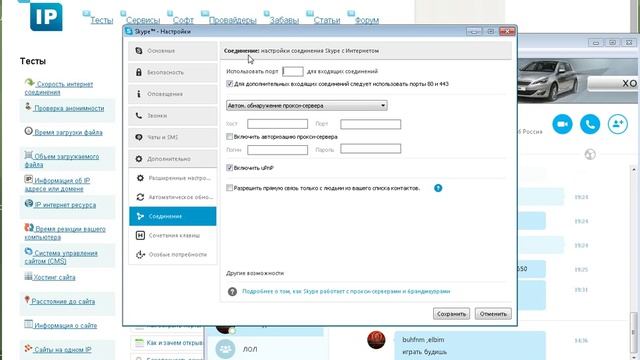Open the Чаты и SMS section
Image resolution: width=640 pixels, height=360 pixels.
coord(173,137)
